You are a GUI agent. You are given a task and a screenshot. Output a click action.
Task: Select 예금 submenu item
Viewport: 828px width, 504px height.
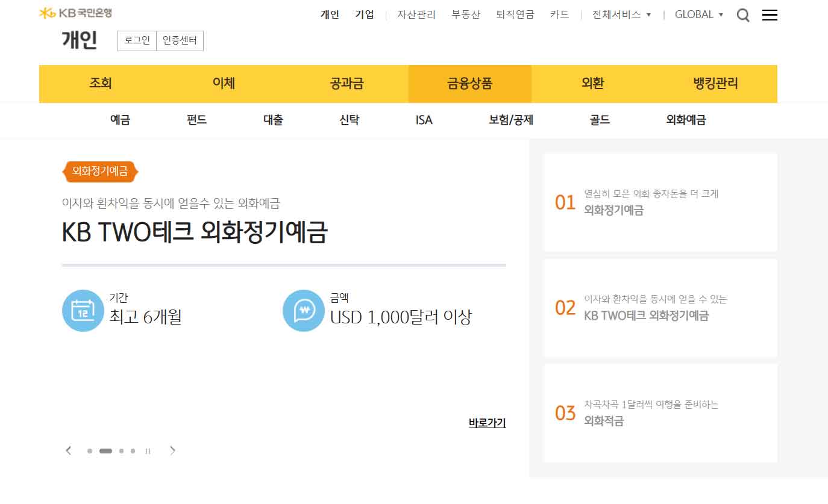(x=120, y=120)
